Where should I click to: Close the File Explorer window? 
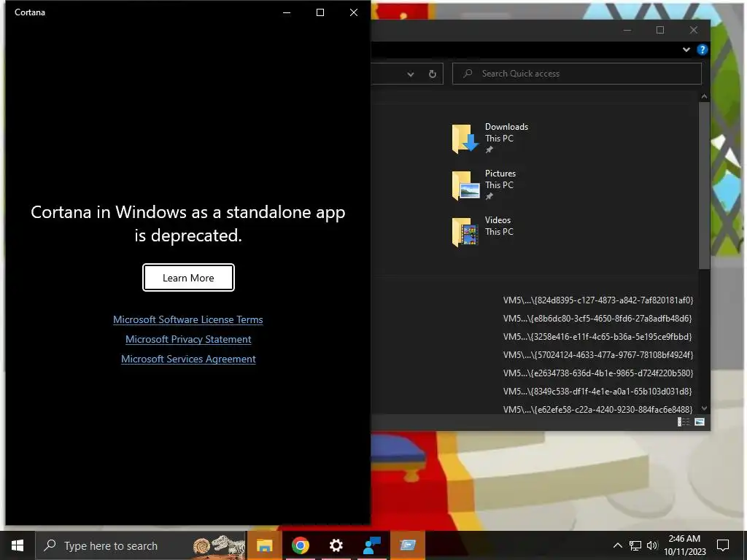(694, 30)
